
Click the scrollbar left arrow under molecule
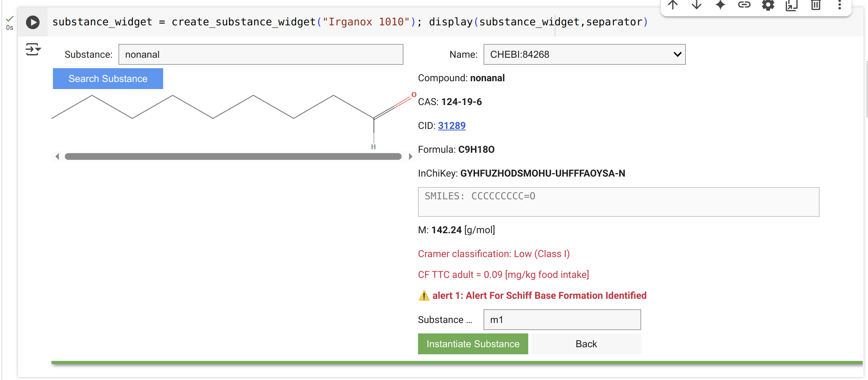tap(57, 156)
